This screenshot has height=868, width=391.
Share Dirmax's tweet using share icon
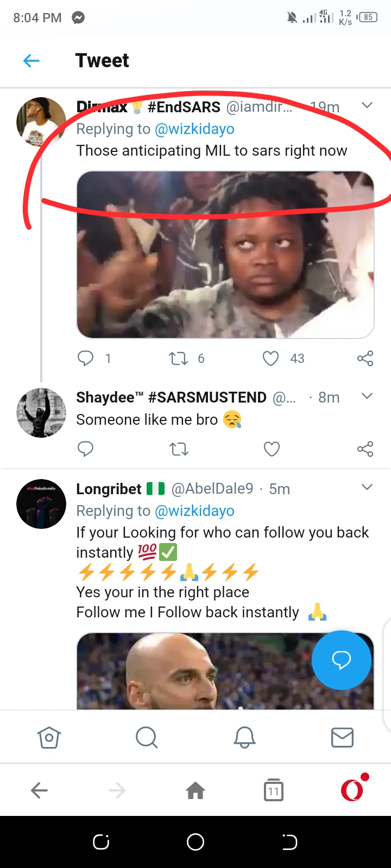tap(365, 358)
